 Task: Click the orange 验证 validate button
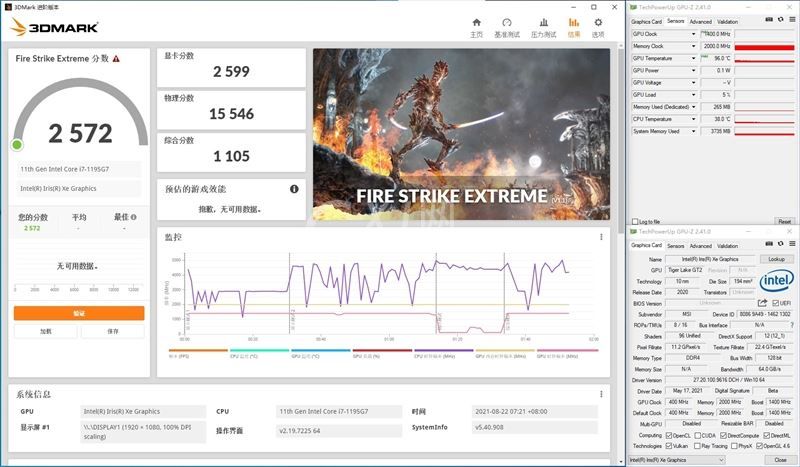pos(79,313)
